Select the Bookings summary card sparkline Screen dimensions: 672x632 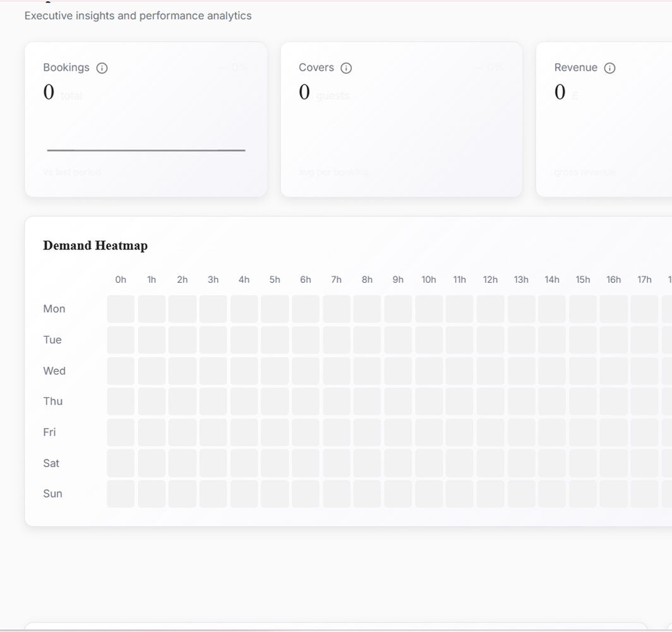click(x=146, y=150)
